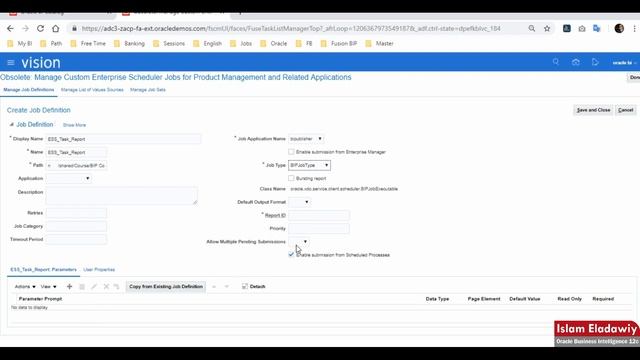Click Copy from Existing Job Definition
The width and height of the screenshot is (640, 360).
click(x=166, y=287)
